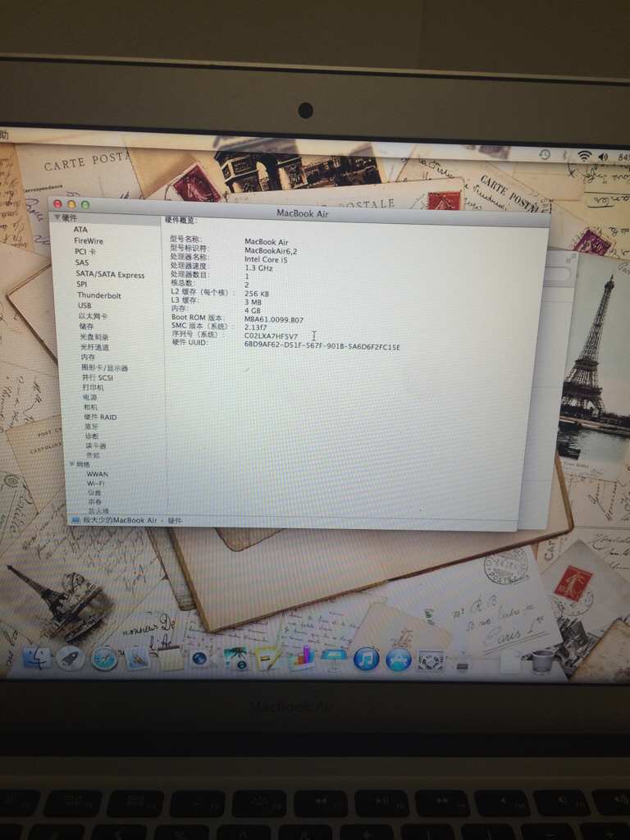Image resolution: width=630 pixels, height=840 pixels.
Task: Click L3 cache value 3 MB
Action: [x=253, y=302]
